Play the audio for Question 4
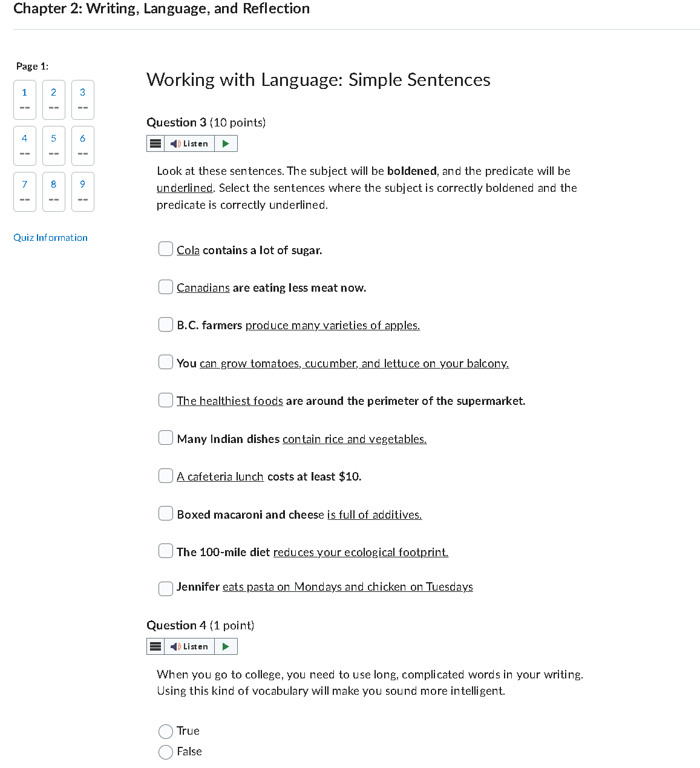The image size is (700, 768). pos(226,646)
